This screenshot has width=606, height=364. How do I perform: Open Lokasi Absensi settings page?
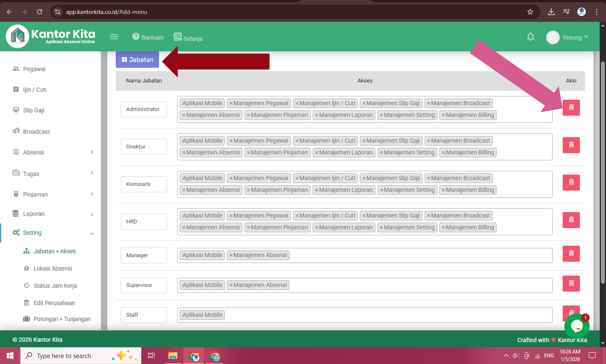53,268
